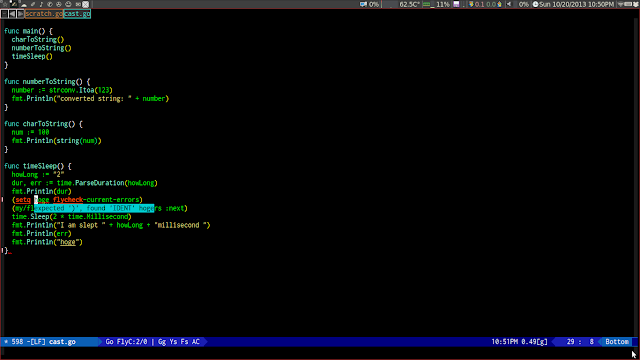Click the monitor CPU indicator icon
The image size is (640, 360).
pos(364,4)
